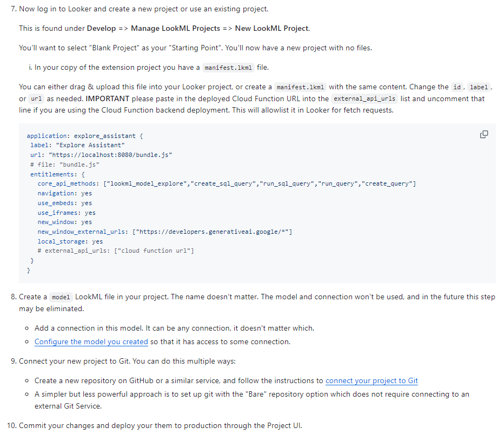Screen dimensions: 504x434
Task: Click the 'new_window_external_urls' code line
Action: (x=165, y=232)
